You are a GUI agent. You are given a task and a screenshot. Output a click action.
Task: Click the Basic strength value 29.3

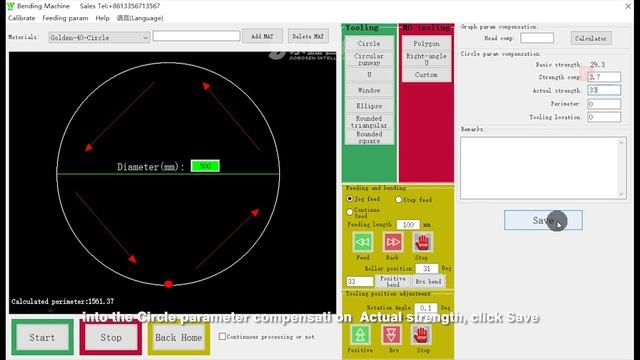point(597,64)
